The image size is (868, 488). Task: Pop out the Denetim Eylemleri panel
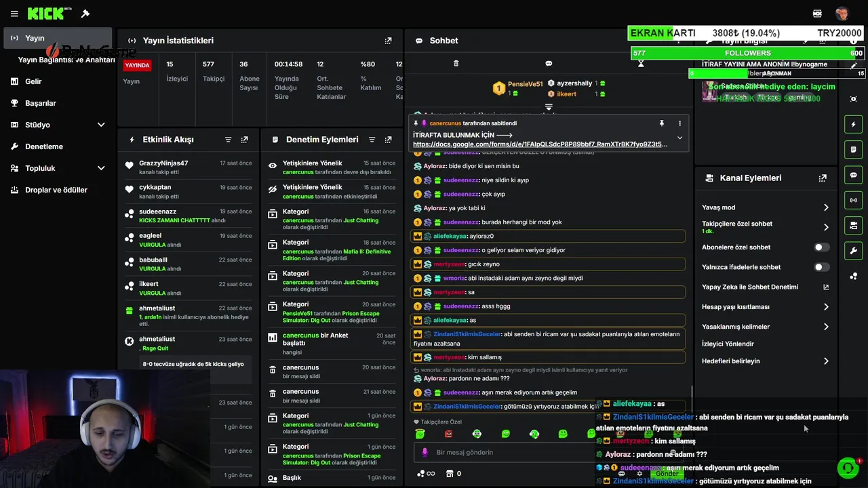click(388, 140)
